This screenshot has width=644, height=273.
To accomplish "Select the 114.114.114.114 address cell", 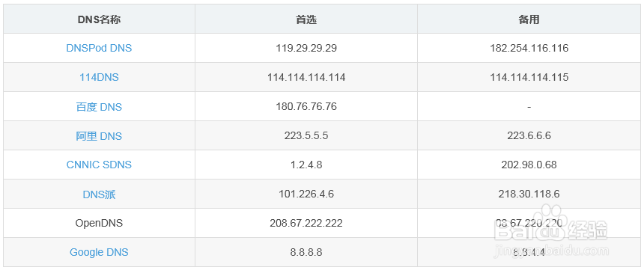I will (x=306, y=77).
